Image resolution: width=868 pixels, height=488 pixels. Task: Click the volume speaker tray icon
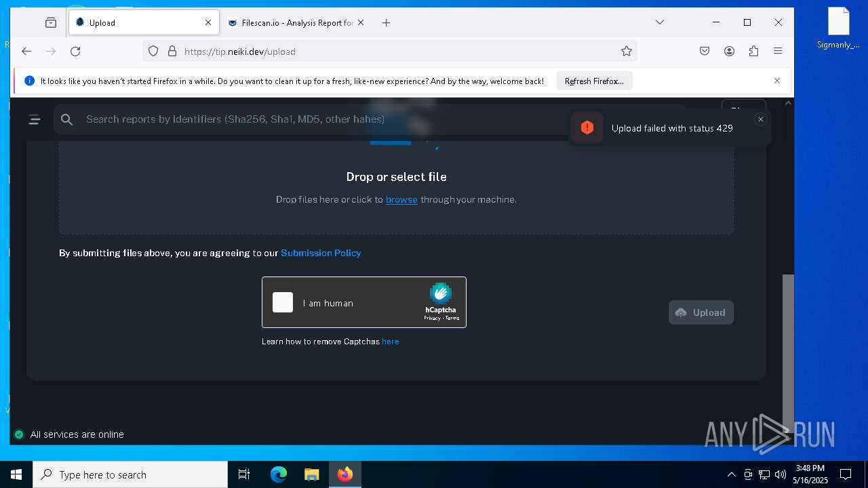coord(781,474)
